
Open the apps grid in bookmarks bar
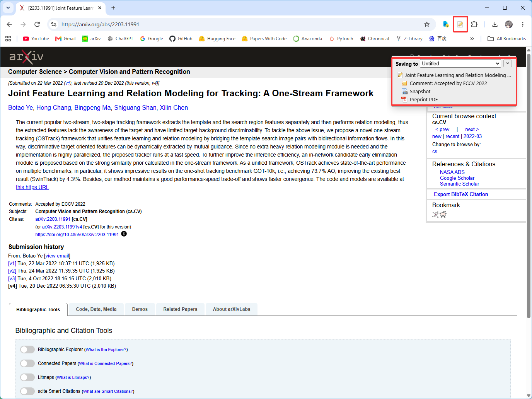8,39
